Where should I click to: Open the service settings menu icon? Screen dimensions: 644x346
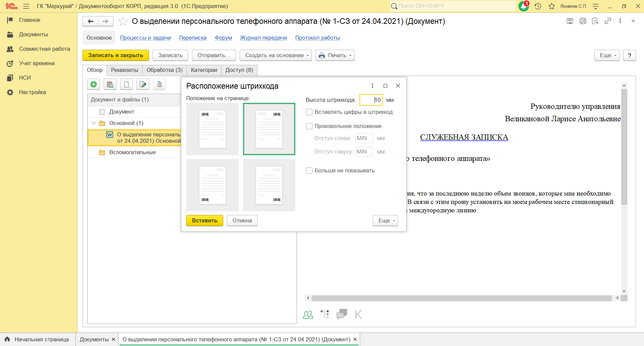tap(596, 6)
